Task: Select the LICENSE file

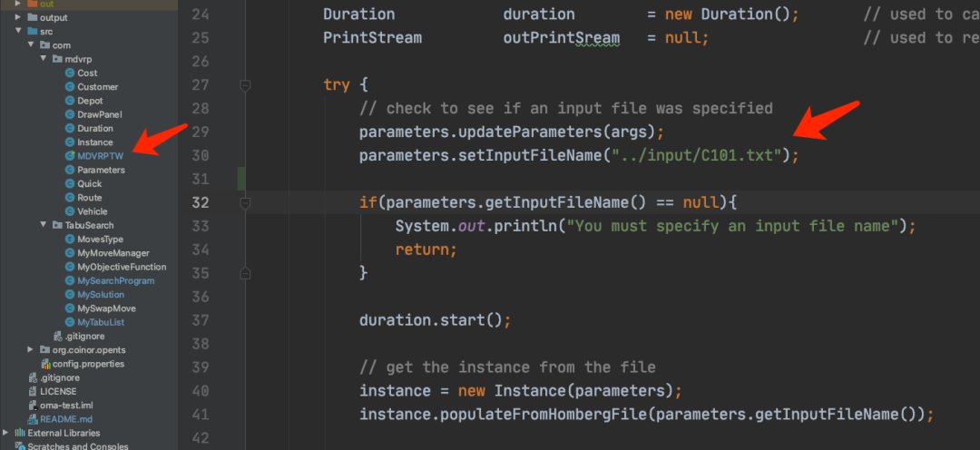Action: [x=58, y=391]
